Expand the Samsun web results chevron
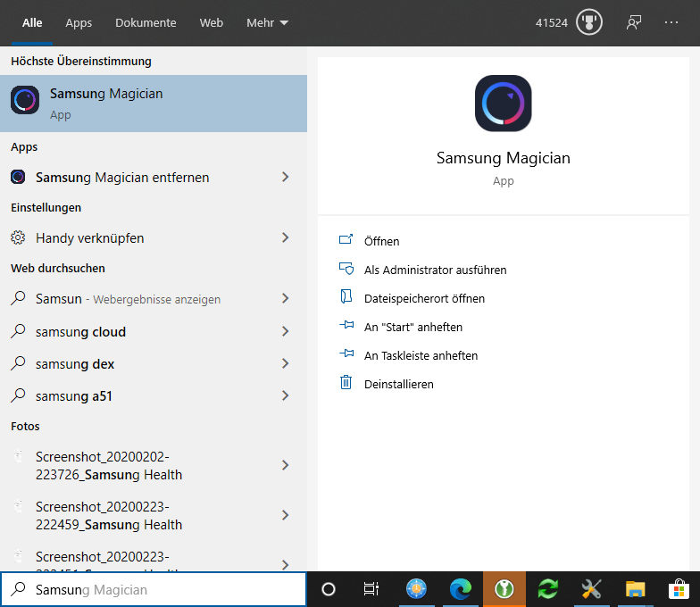The image size is (700, 607). (286, 298)
